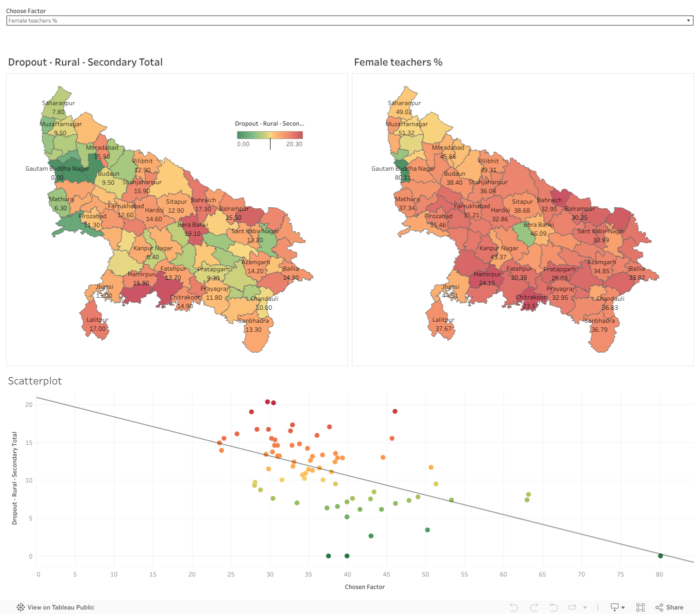Click the Choose Factor dropdown arrow
700x614 pixels.
coord(688,21)
